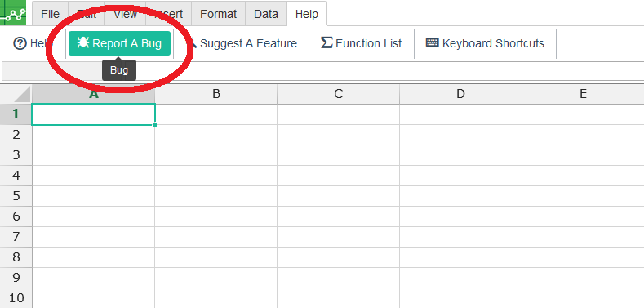Select row 10 header
The image size is (644, 308).
pyautogui.click(x=16, y=297)
